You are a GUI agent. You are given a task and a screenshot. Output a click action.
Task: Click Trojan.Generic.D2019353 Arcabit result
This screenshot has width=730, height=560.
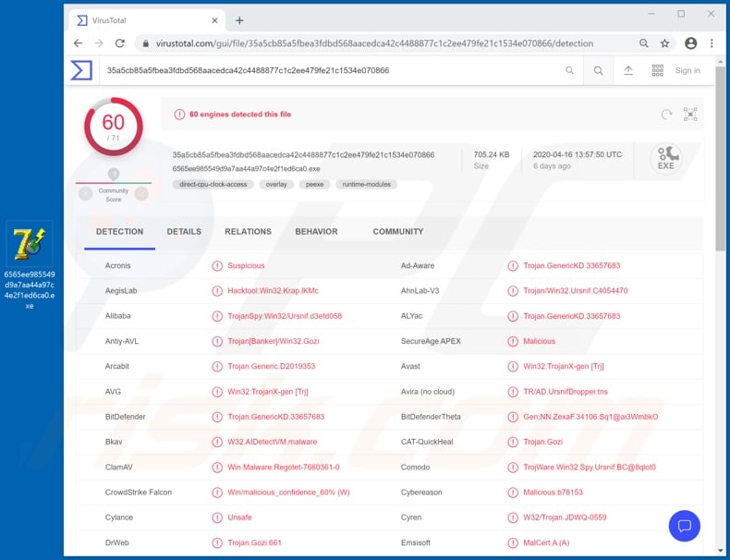point(272,366)
